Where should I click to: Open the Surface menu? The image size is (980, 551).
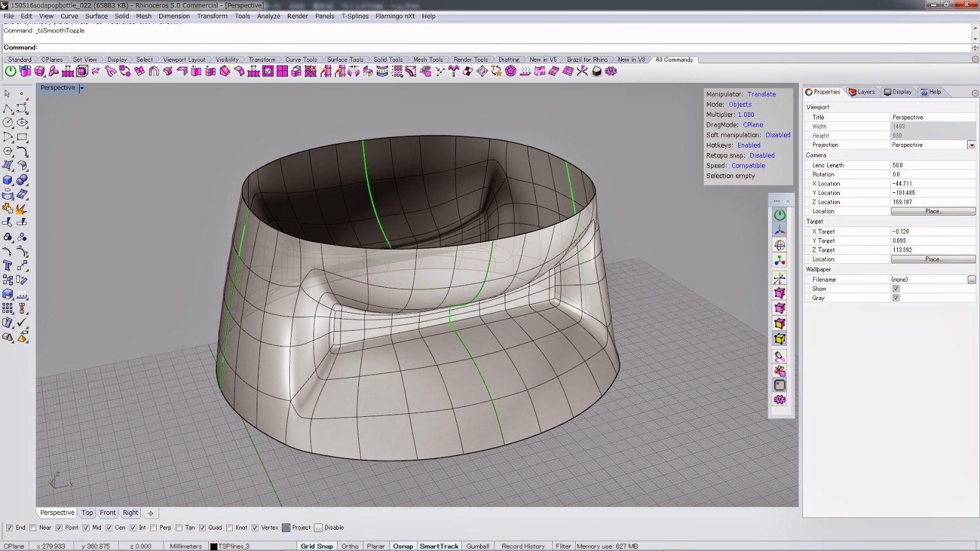pos(96,16)
